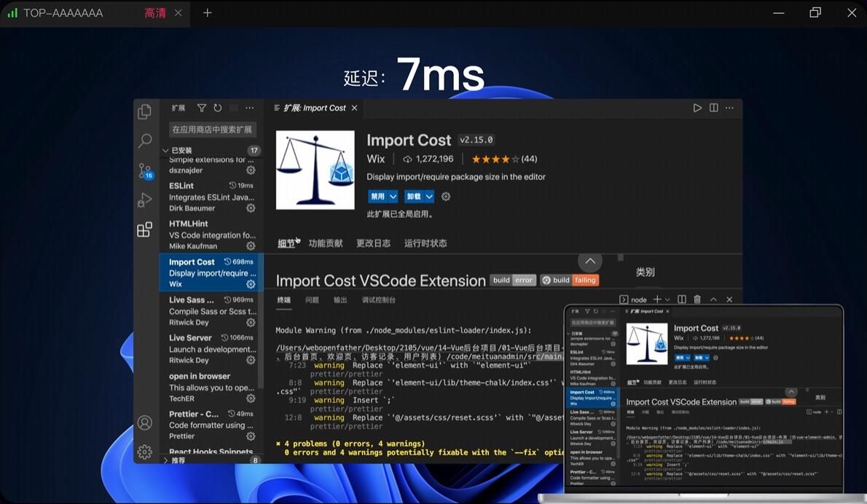The height and width of the screenshot is (504, 867).
Task: Click the scroll-to-top round chevron button
Action: pos(590,261)
